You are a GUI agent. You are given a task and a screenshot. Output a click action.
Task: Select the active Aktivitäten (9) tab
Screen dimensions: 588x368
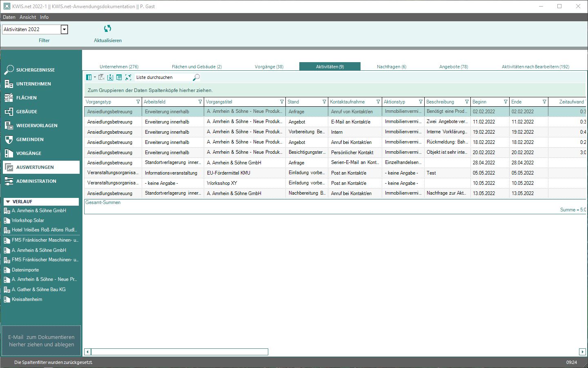[x=330, y=67]
